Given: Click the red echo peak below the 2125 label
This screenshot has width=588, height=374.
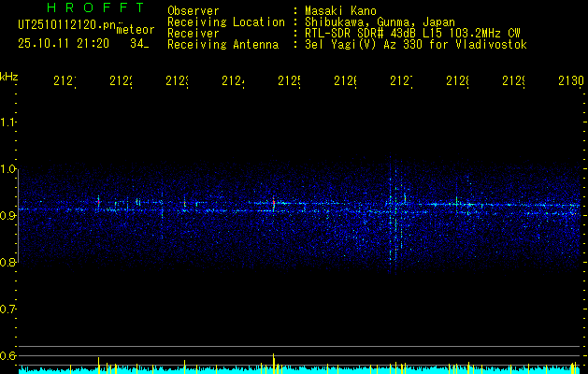Looking at the screenshot, I should click(x=273, y=203).
